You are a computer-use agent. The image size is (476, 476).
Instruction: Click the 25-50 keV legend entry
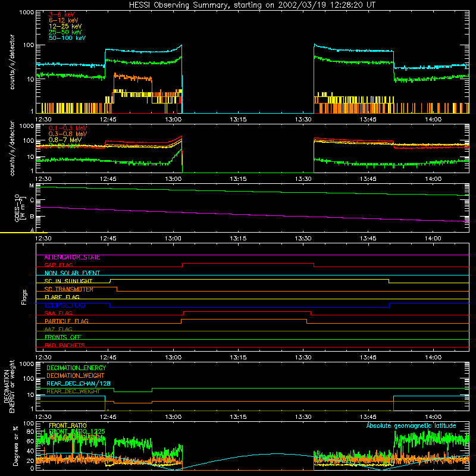pyautogui.click(x=65, y=32)
